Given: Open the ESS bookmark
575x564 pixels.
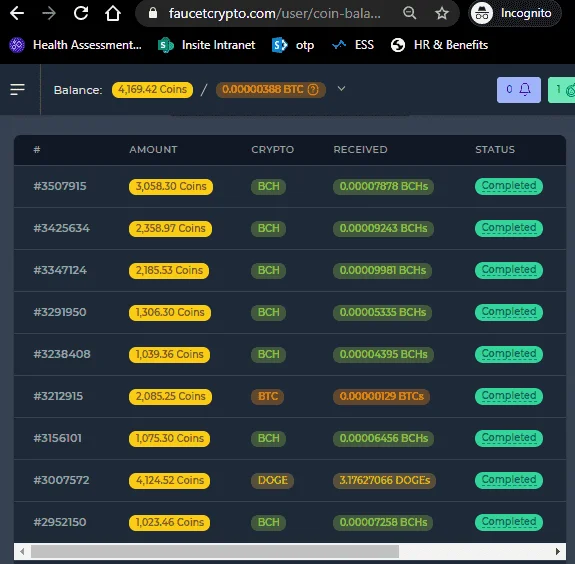Looking at the screenshot, I should click(352, 45).
